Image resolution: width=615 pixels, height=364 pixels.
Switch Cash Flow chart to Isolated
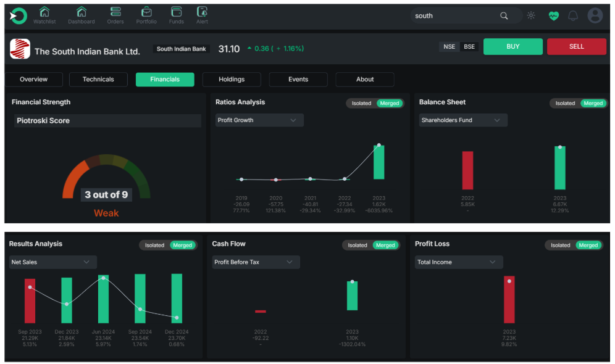point(357,246)
